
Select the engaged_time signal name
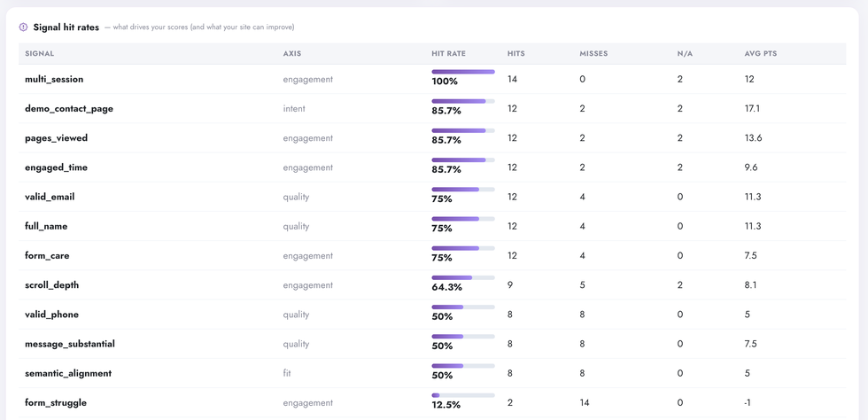(x=56, y=167)
